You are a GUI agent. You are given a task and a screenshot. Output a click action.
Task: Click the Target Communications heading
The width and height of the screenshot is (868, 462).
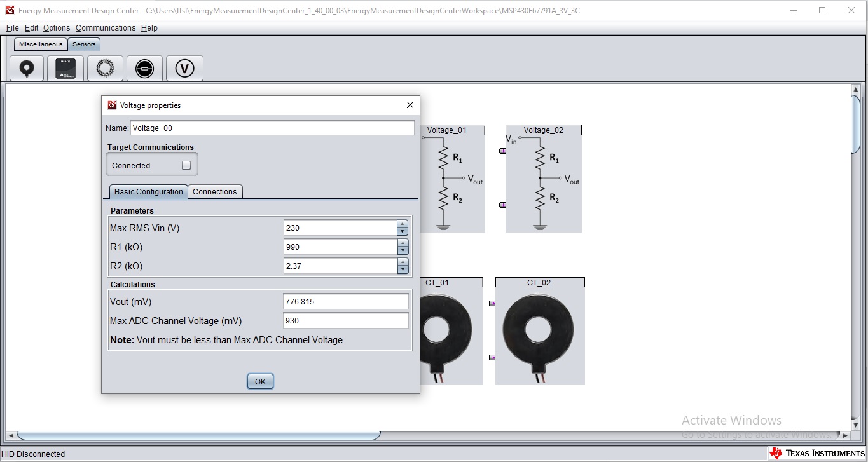151,147
